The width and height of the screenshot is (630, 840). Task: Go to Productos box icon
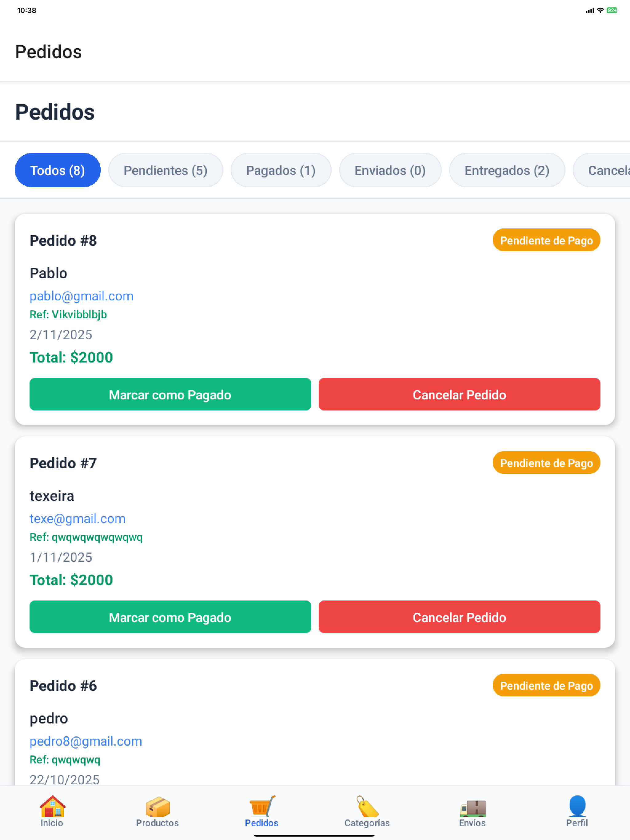157,806
